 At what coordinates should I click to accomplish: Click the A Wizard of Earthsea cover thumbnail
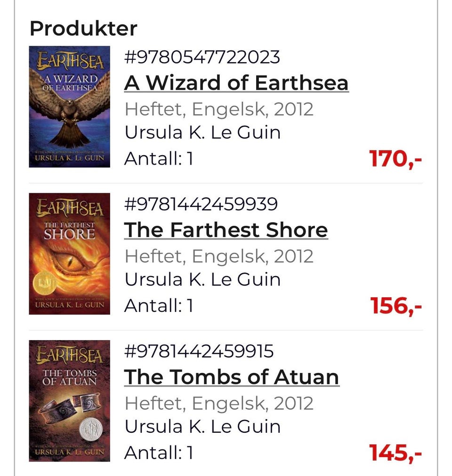coord(69,107)
